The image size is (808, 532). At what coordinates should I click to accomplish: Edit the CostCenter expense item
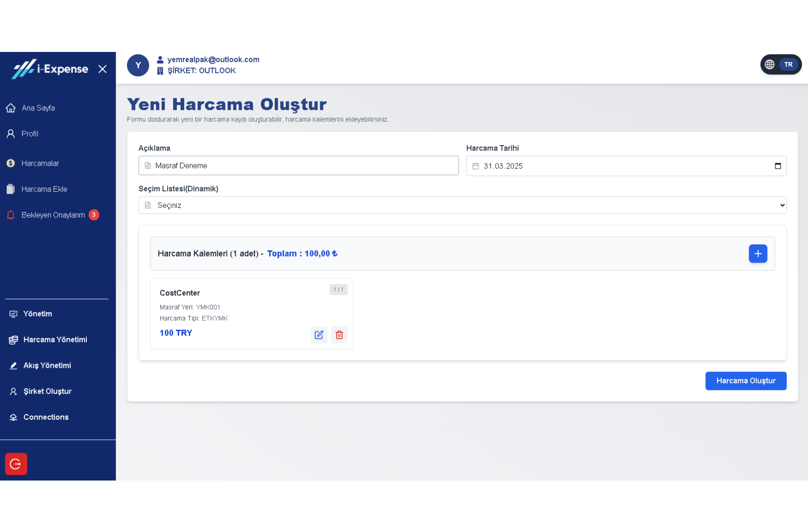(319, 335)
